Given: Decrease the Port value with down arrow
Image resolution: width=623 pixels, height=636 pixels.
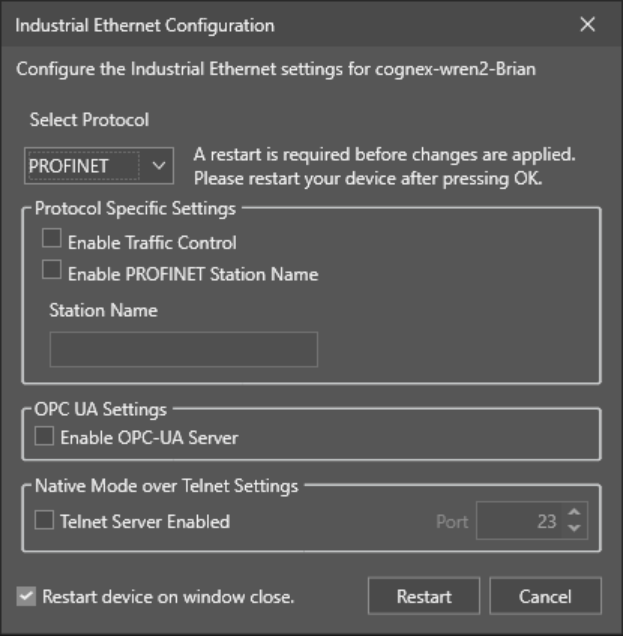Looking at the screenshot, I should pyautogui.click(x=573, y=529).
